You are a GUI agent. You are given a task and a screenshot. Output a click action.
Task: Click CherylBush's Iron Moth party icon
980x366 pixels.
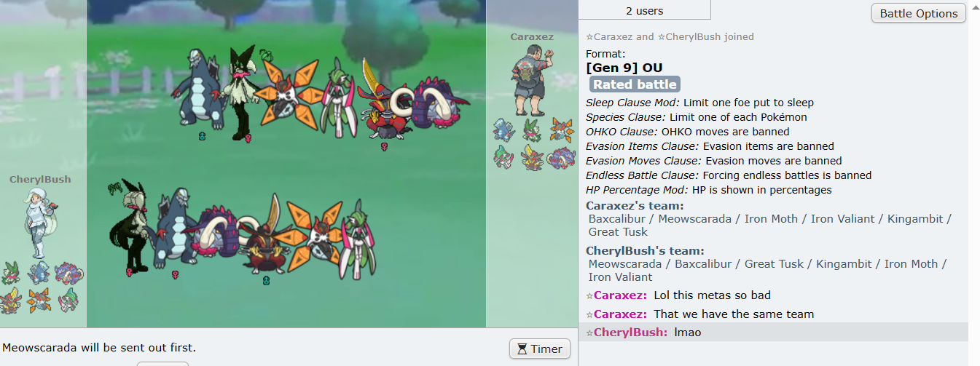click(39, 300)
